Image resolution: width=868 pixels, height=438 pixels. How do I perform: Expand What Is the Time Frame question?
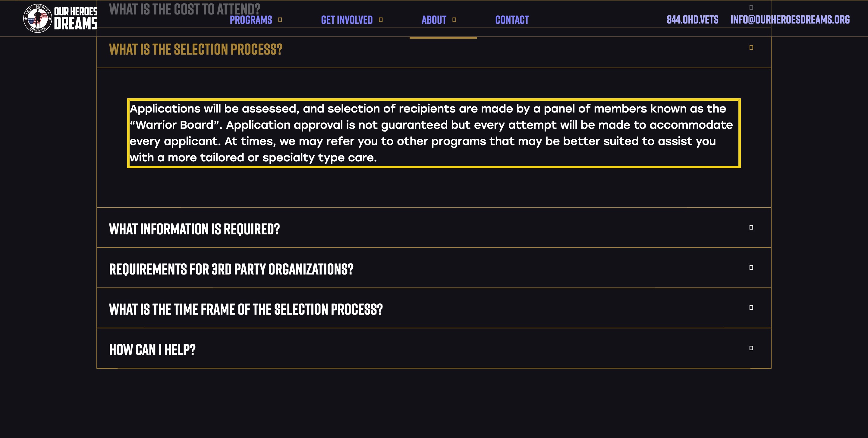click(x=434, y=308)
